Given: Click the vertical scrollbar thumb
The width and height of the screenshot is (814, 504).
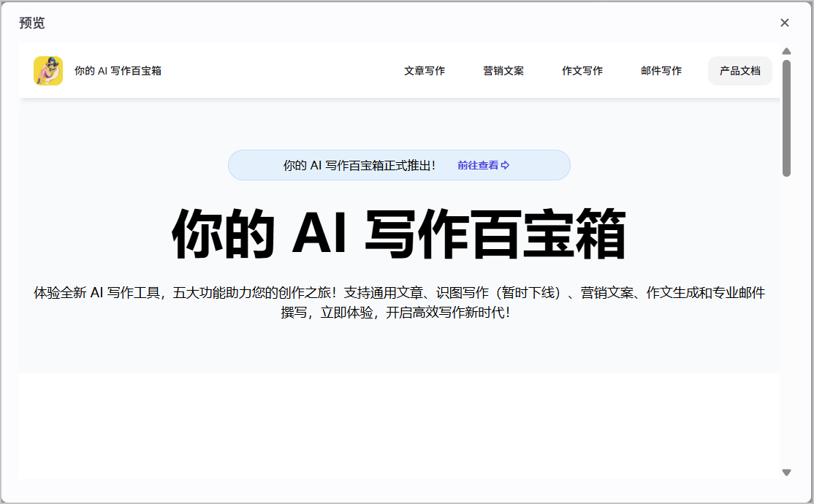Looking at the screenshot, I should click(786, 118).
